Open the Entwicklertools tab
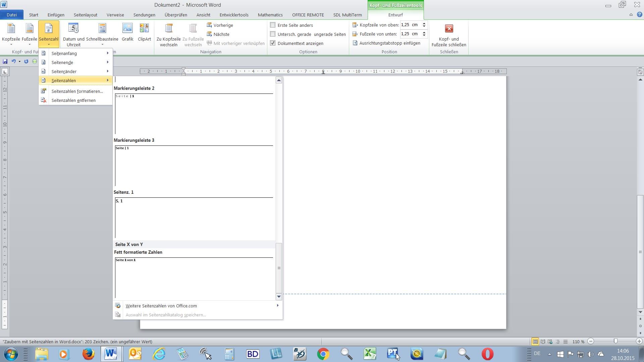The width and height of the screenshot is (644, 362). click(234, 15)
